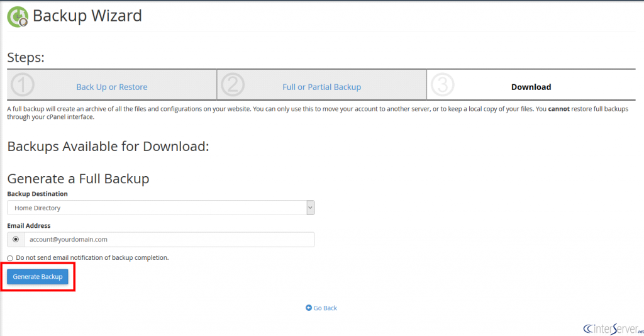The height and width of the screenshot is (336, 644).
Task: Click the Backup Wizard page title
Action: (x=87, y=16)
